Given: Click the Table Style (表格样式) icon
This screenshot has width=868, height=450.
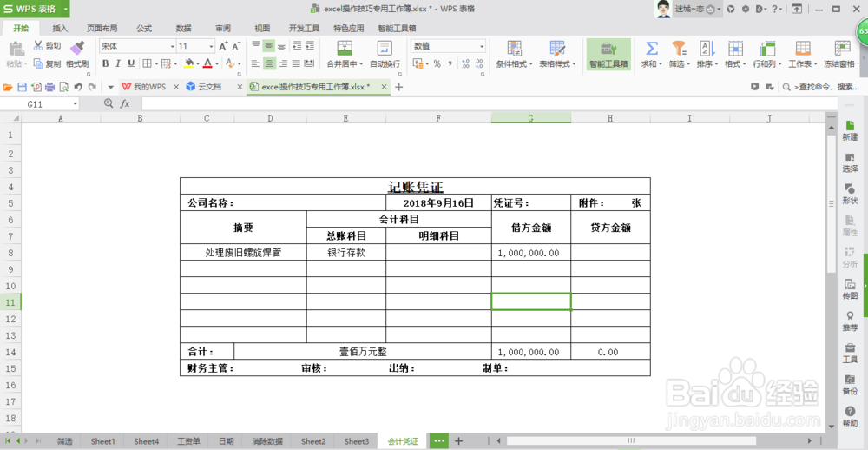Looking at the screenshot, I should pyautogui.click(x=557, y=48).
